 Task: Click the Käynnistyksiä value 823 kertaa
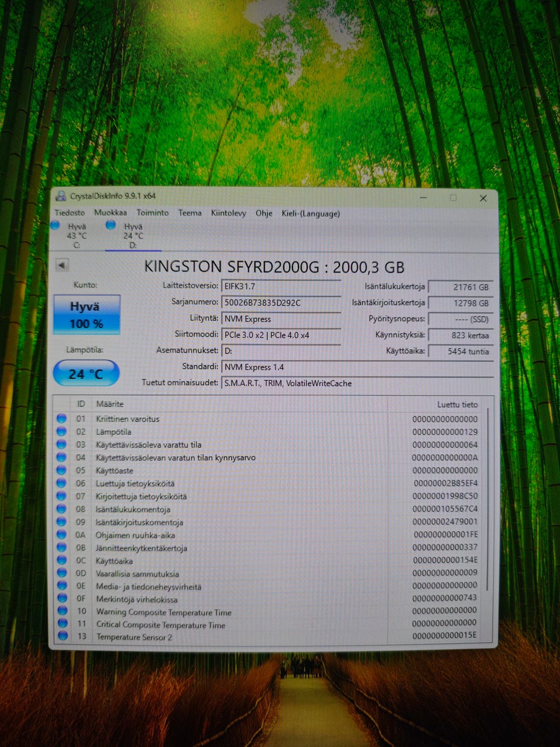(x=460, y=336)
